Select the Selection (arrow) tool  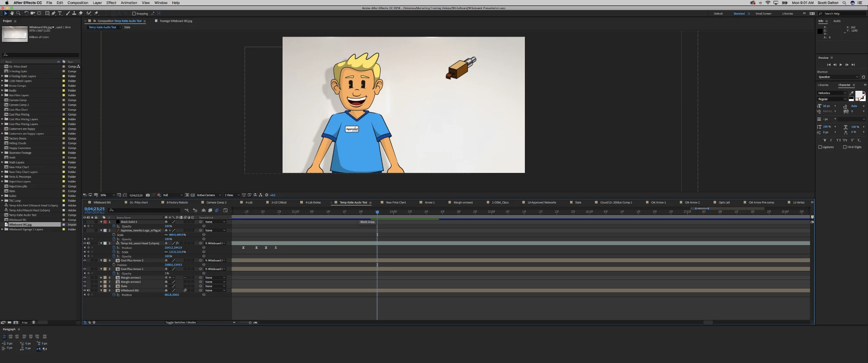click(x=6, y=13)
